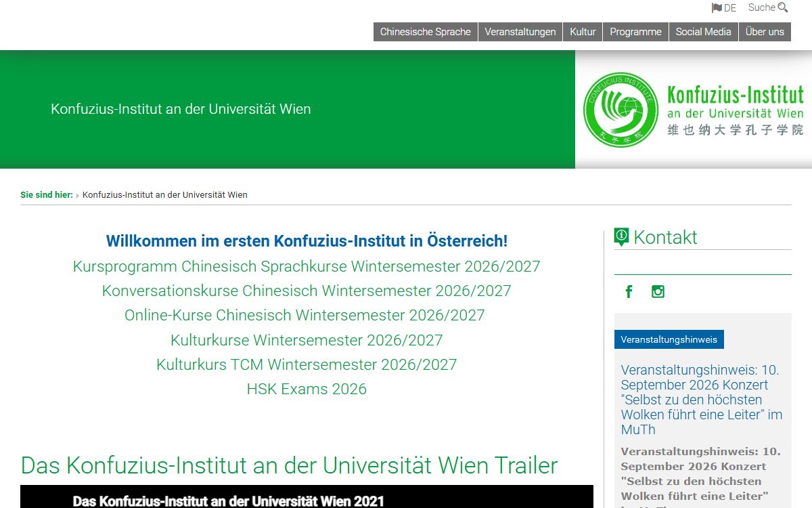This screenshot has width=812, height=508.
Task: Click Das Konfuzius-Institut Trailer heading
Action: click(289, 465)
